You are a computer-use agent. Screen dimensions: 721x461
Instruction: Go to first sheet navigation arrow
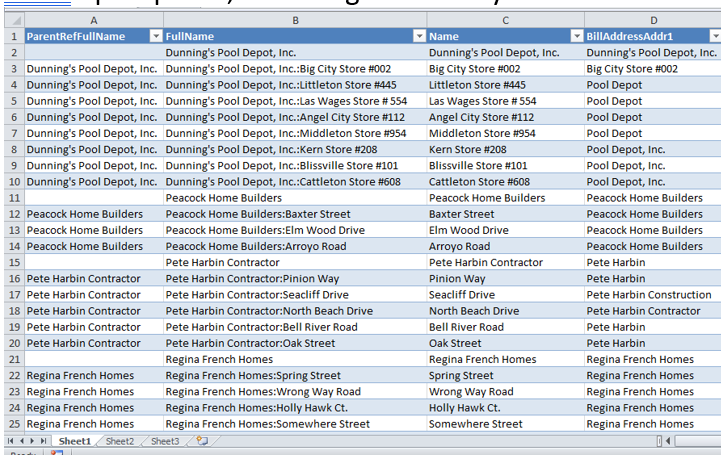pyautogui.click(x=10, y=441)
